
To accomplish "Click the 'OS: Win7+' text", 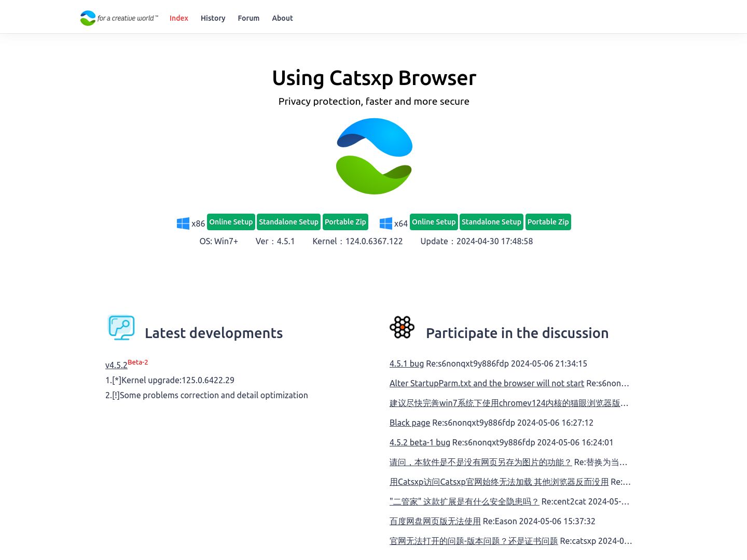I will (x=219, y=241).
